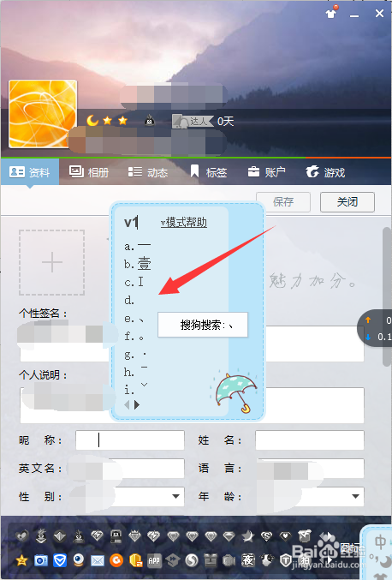Click the 夜 night icon

(x=248, y=561)
